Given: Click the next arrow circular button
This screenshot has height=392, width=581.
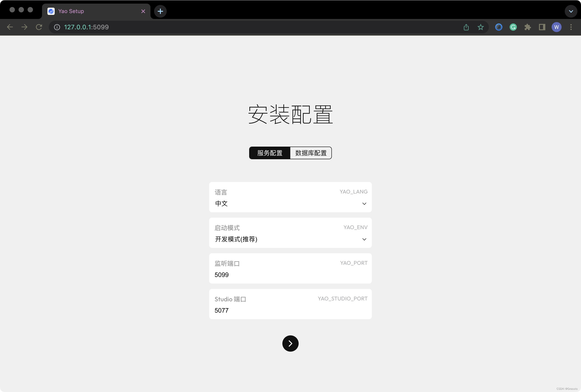Looking at the screenshot, I should pos(290,343).
